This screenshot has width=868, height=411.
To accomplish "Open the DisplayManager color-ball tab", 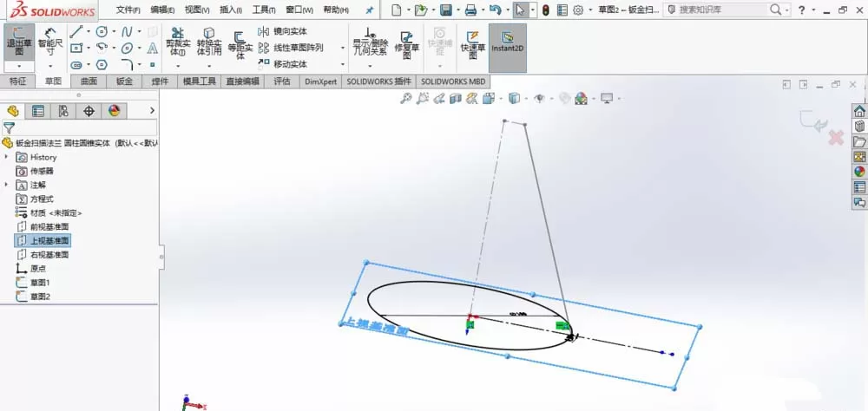I will coord(114,111).
